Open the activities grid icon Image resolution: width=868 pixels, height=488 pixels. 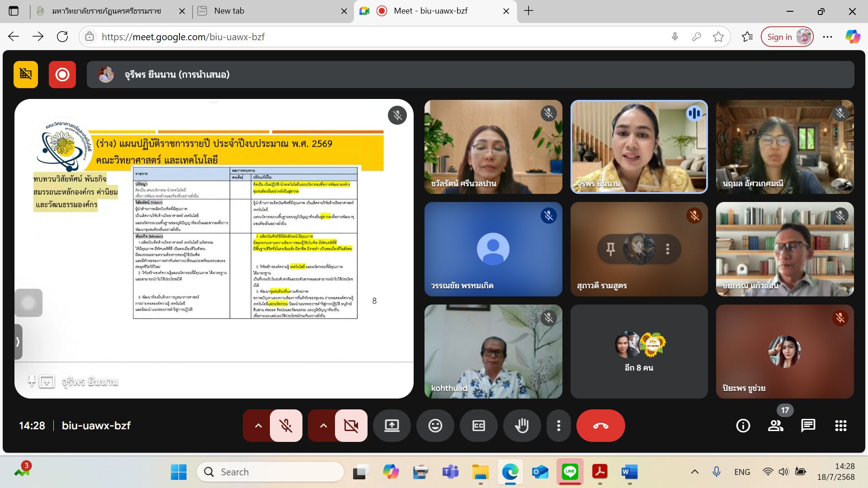point(840,426)
